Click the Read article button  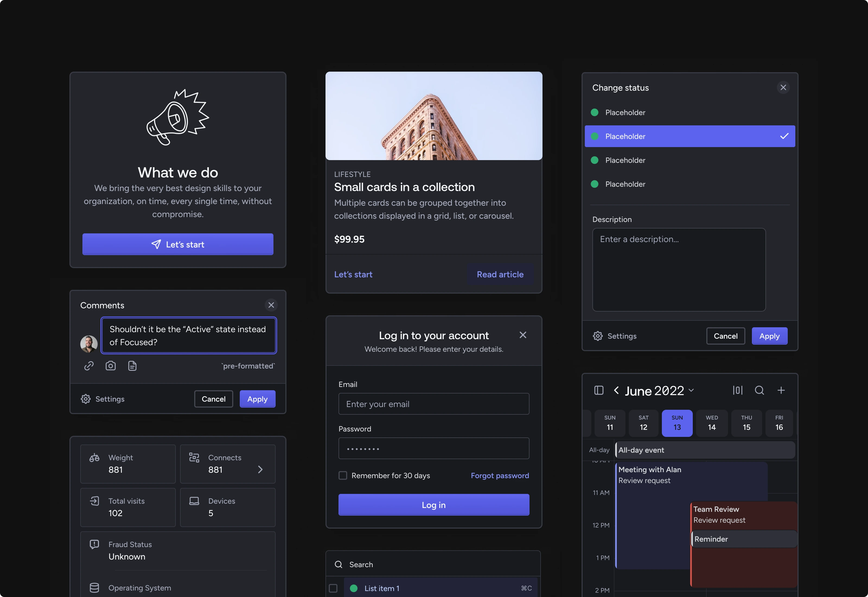[500, 274]
